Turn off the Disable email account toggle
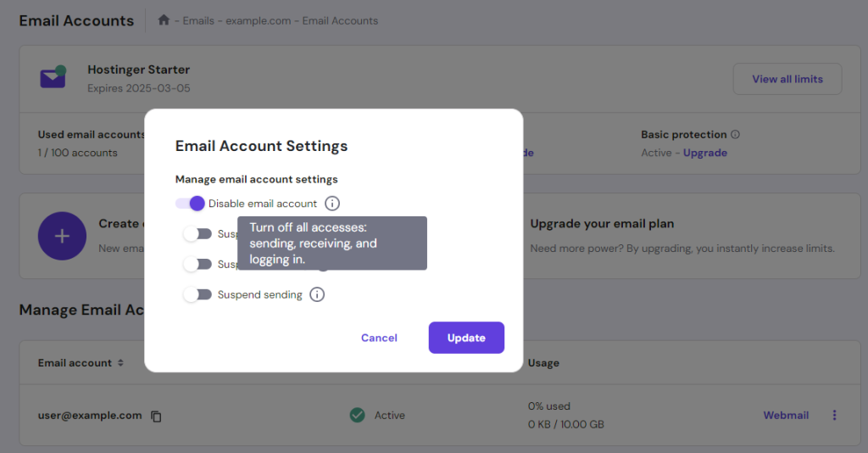This screenshot has width=868, height=453. 191,204
